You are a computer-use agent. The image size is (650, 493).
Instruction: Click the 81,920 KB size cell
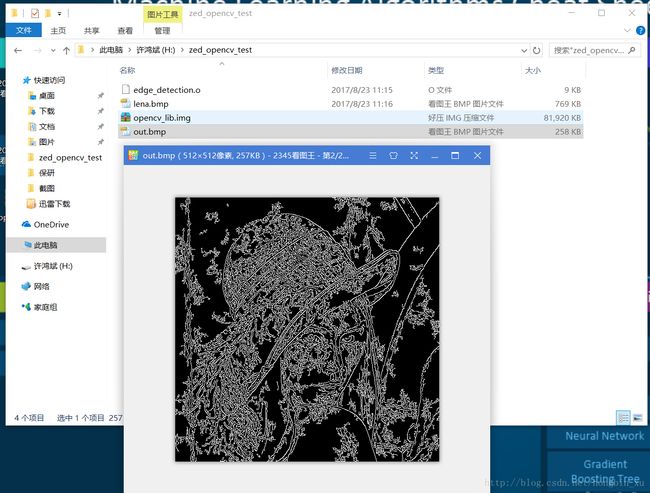coord(562,118)
